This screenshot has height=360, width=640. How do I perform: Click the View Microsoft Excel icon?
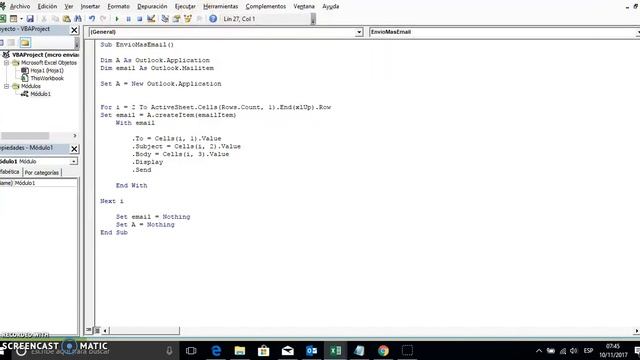click(2, 19)
